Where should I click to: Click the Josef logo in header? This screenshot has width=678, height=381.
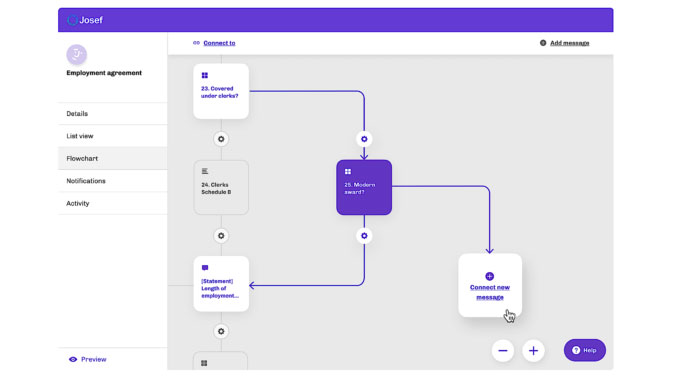point(85,20)
